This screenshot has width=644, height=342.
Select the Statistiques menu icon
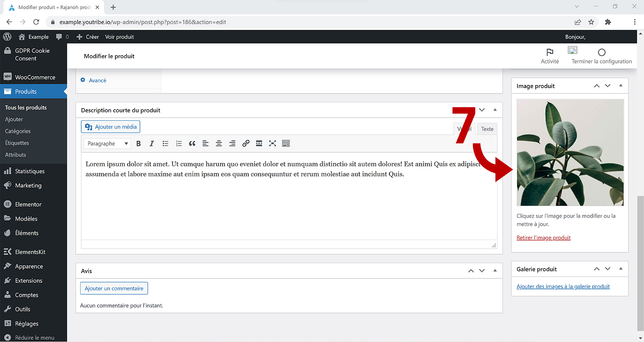click(7, 171)
